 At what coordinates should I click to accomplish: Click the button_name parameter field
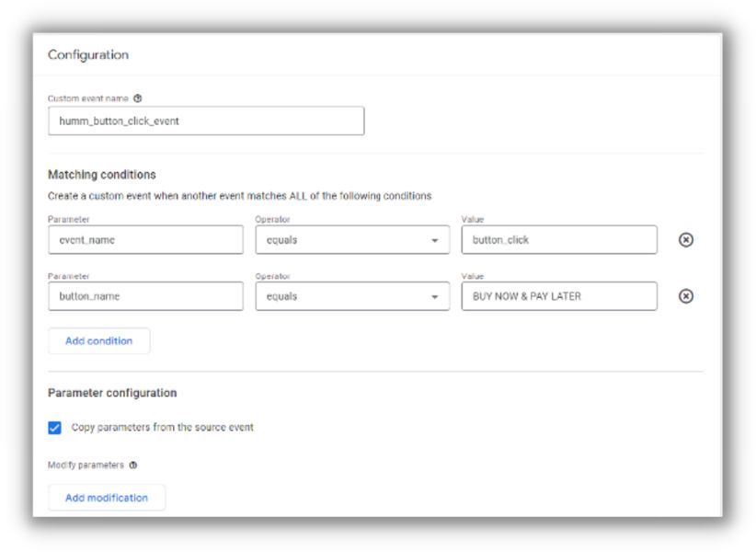(145, 296)
